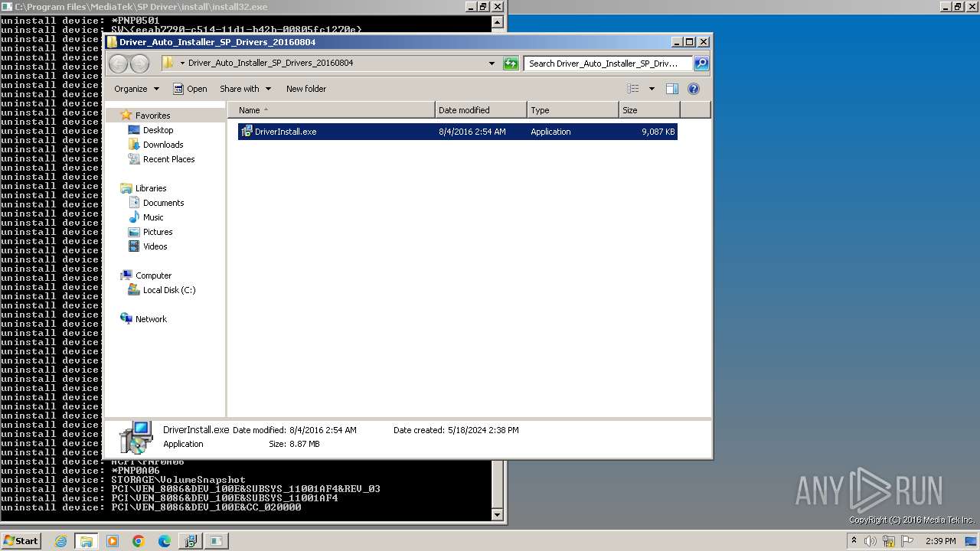Click New folder button
The image size is (980, 551).
[306, 89]
